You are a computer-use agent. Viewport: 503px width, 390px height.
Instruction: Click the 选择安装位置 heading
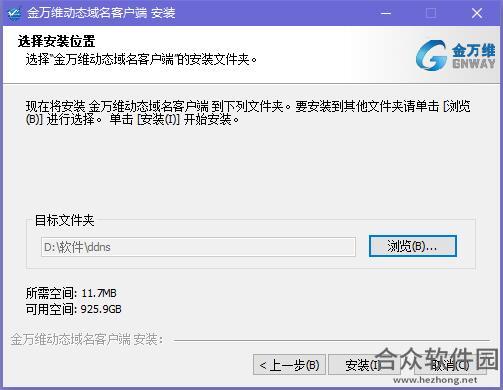(57, 42)
